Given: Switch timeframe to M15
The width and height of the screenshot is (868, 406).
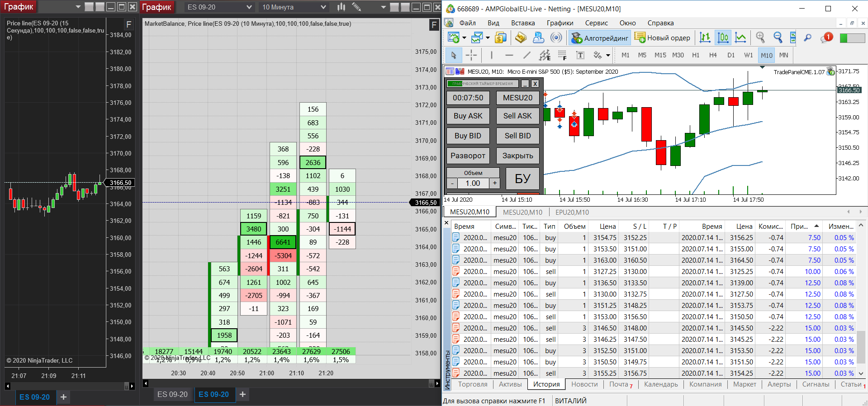Looking at the screenshot, I should click(660, 55).
